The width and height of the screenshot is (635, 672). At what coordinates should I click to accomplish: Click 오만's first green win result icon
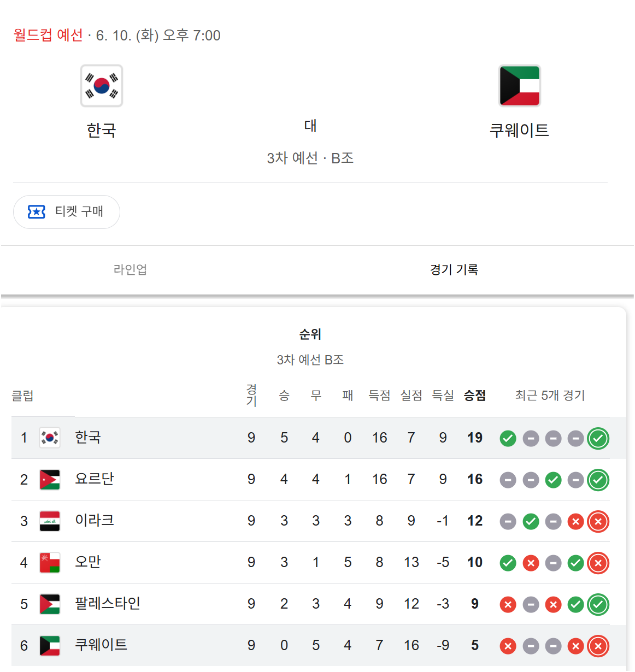(x=508, y=563)
